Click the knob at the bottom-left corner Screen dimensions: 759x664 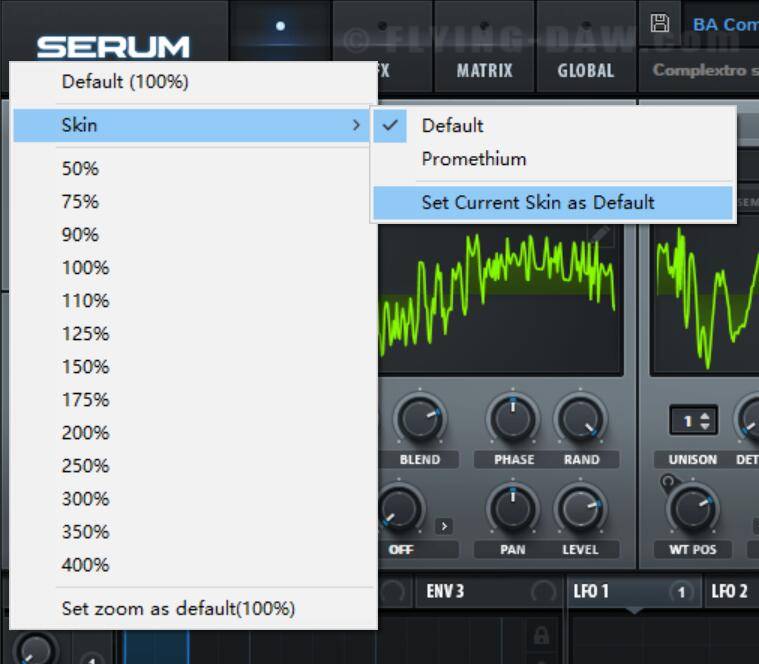[34, 649]
